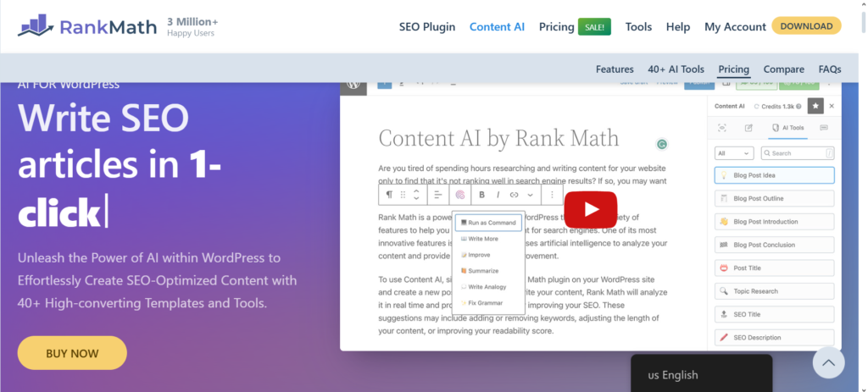The width and height of the screenshot is (868, 392).
Task: Click the Content AI swirl icon in block toolbar
Action: 459,195
